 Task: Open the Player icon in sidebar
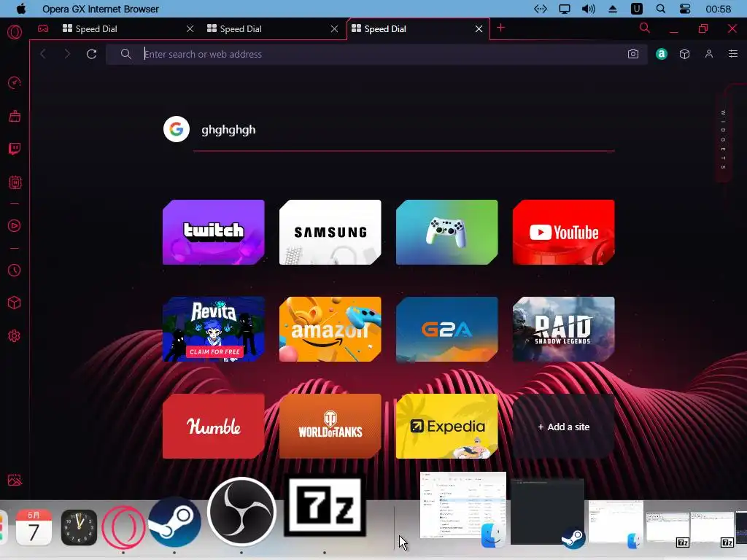click(15, 226)
